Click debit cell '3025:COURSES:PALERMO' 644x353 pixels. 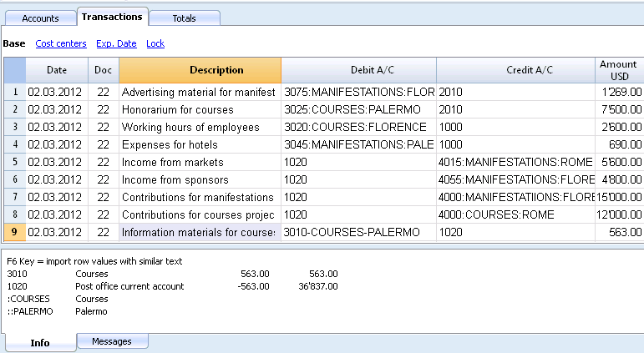click(x=358, y=109)
